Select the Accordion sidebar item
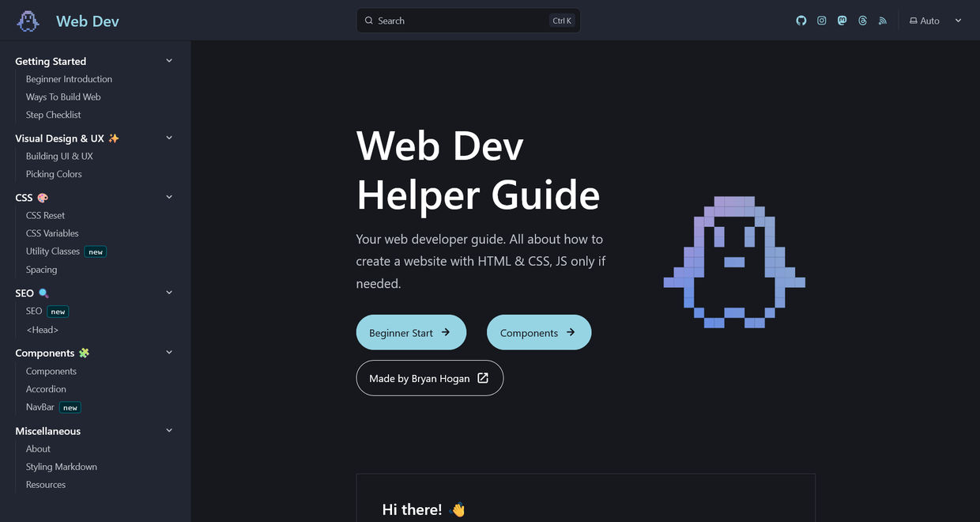Image resolution: width=980 pixels, height=522 pixels. (46, 389)
